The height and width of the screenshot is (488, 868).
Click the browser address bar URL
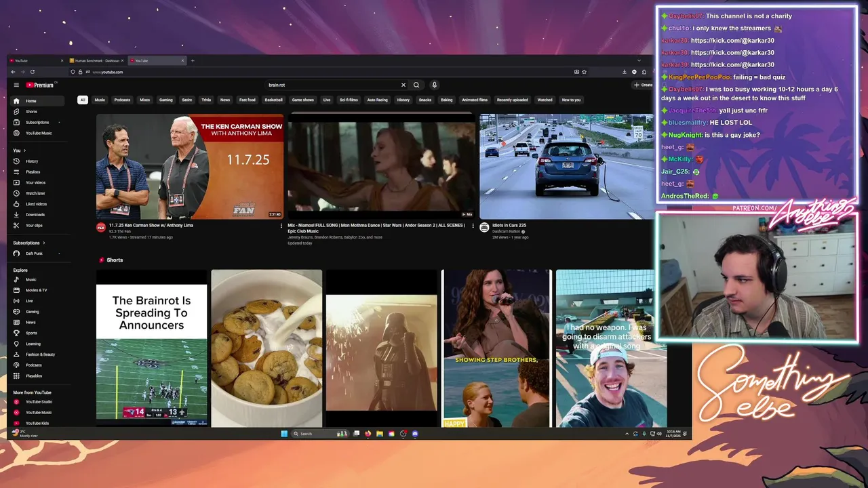pos(107,72)
